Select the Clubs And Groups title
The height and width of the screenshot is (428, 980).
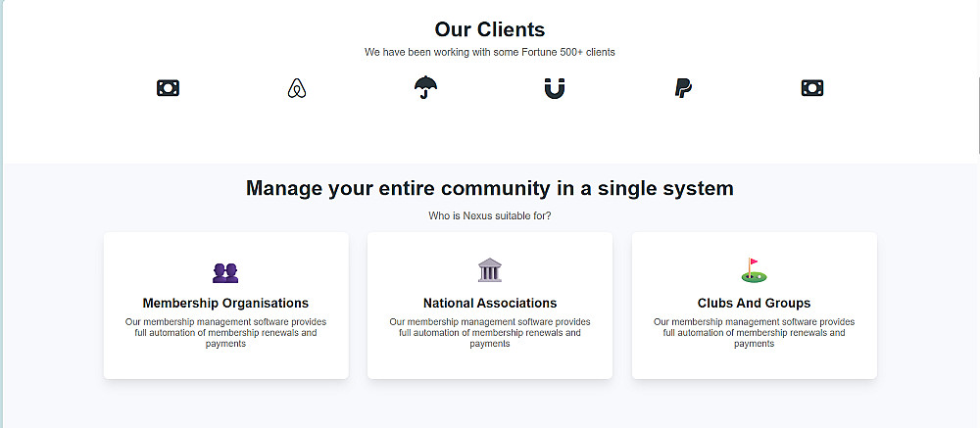(754, 304)
